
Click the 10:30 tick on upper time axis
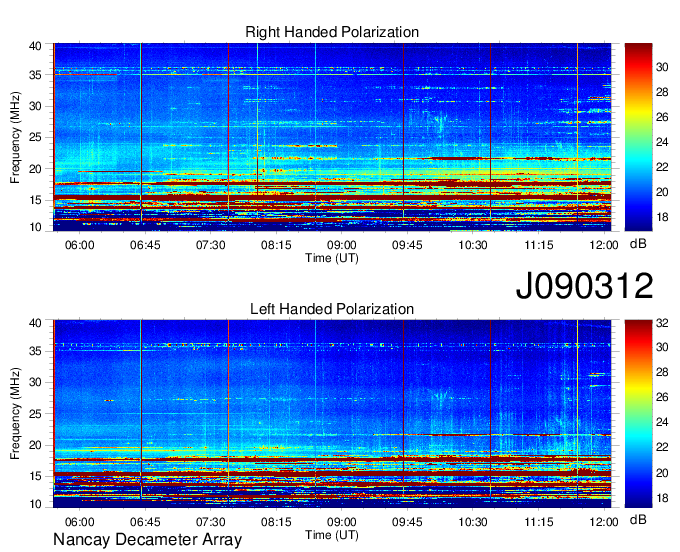tap(473, 245)
